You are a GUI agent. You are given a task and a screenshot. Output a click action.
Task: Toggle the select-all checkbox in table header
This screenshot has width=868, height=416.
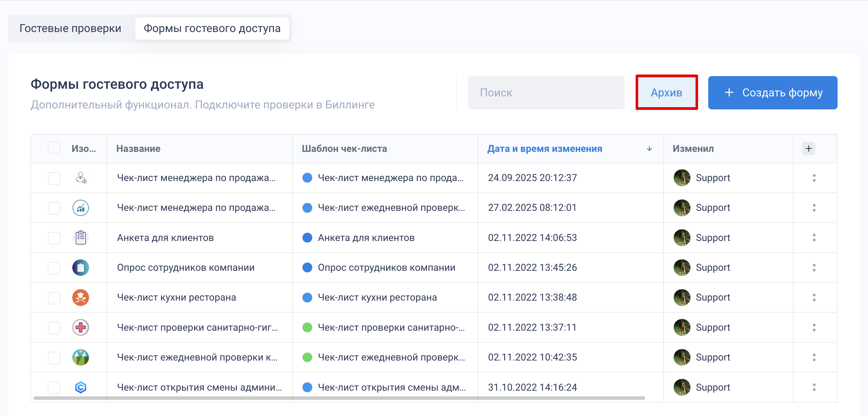pos(54,148)
